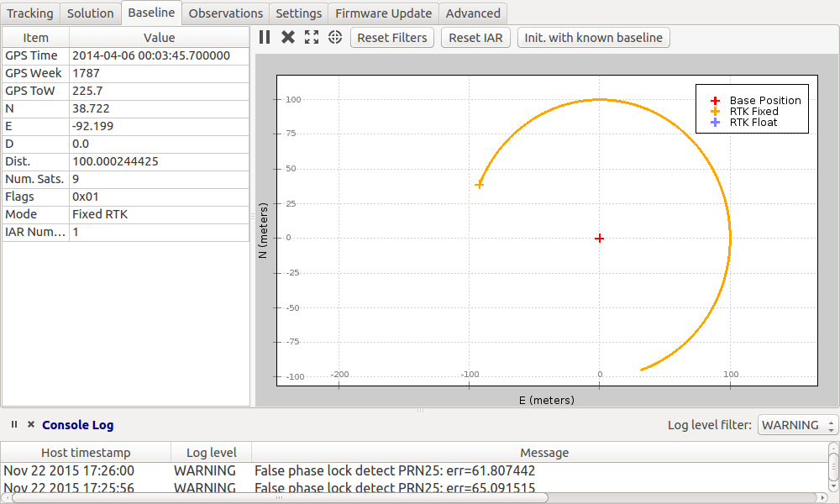Open the Log level filter dropdown
The image size is (840, 504).
797,425
